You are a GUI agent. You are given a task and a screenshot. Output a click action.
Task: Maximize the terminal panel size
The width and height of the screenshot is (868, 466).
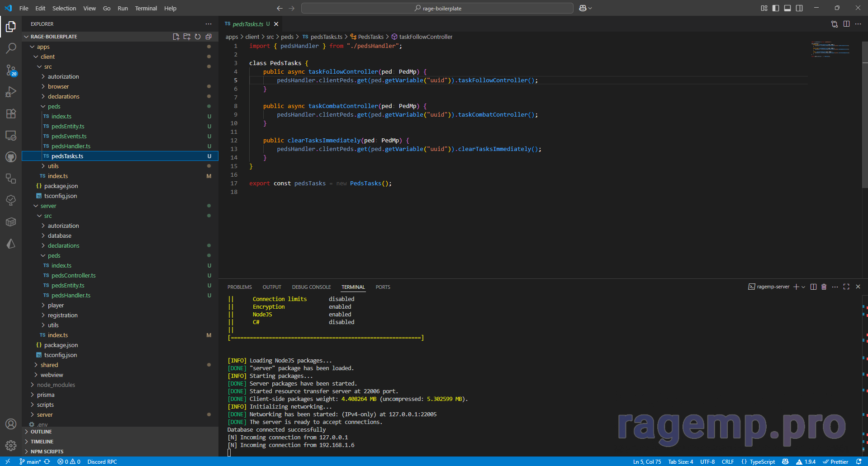point(846,287)
